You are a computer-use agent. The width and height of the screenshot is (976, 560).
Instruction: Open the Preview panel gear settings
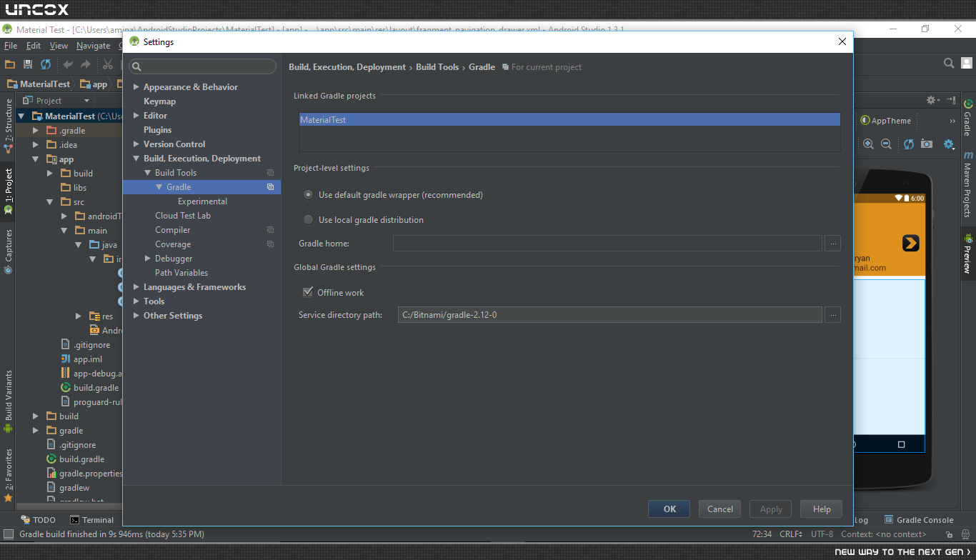click(932, 100)
